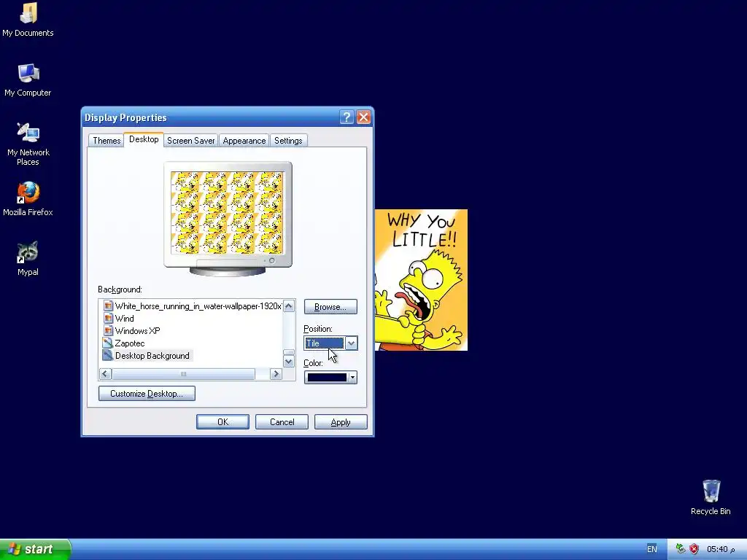747x560 pixels.
Task: Click the Wind background file icon
Action: point(108,319)
